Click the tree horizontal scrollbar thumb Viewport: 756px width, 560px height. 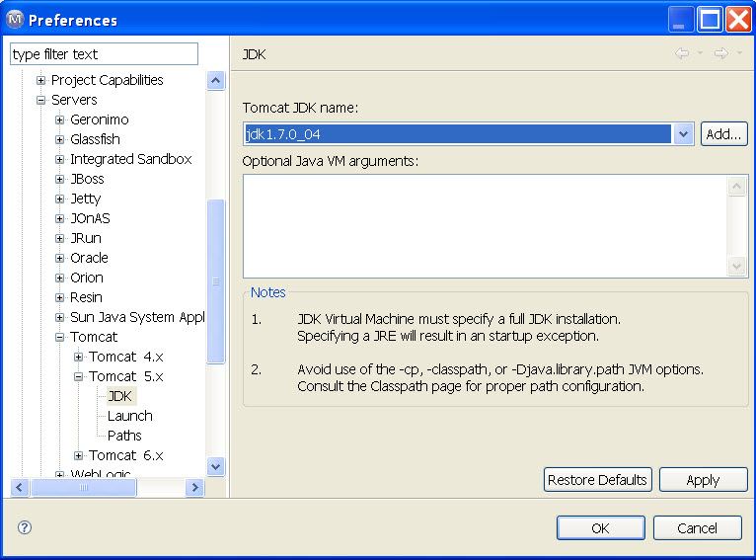[84, 488]
